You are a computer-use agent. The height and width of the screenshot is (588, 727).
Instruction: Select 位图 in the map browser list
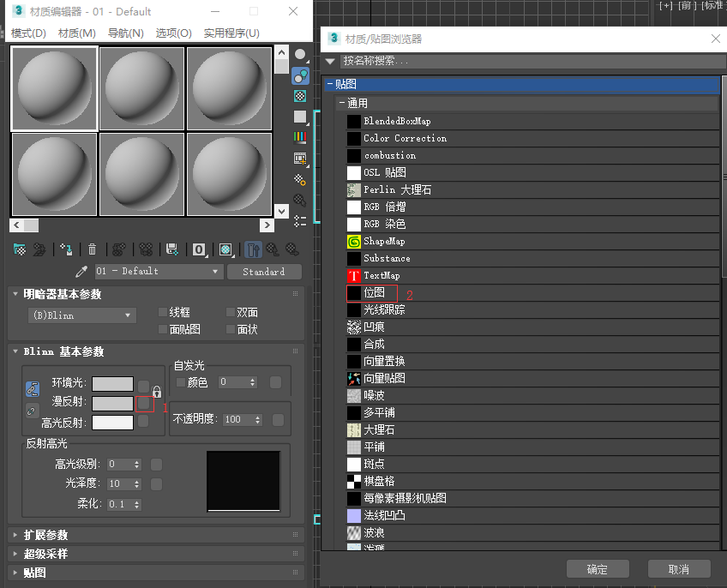(376, 292)
